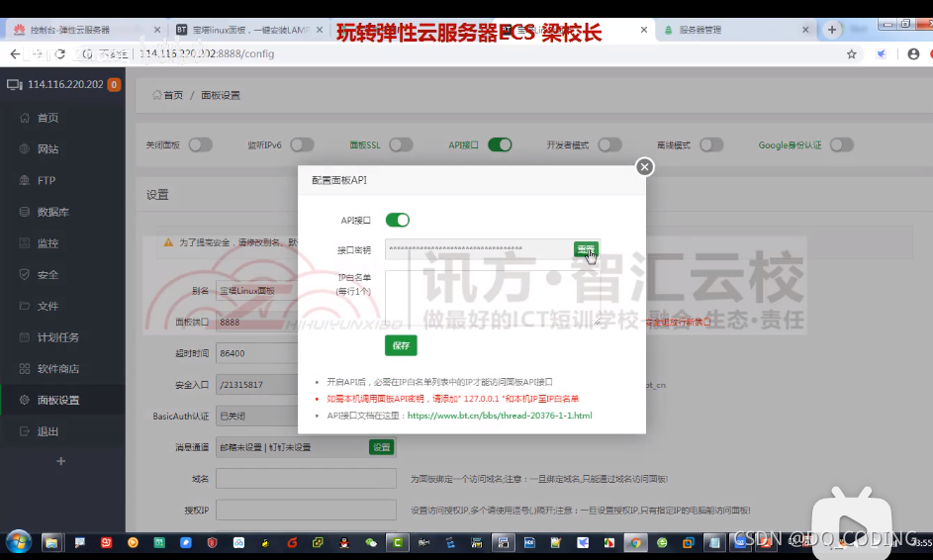The image size is (933, 560).
Task: Open File Explorer from the taskbar
Action: pos(51,543)
